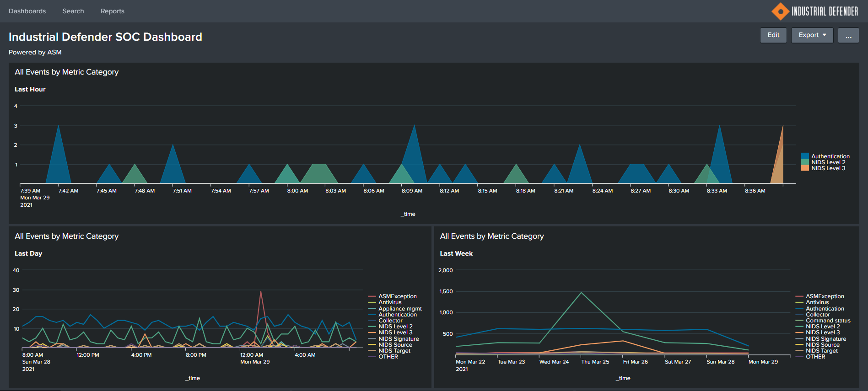Select Collector legend in Last Week chart
This screenshot has width=868, height=391.
click(x=813, y=315)
